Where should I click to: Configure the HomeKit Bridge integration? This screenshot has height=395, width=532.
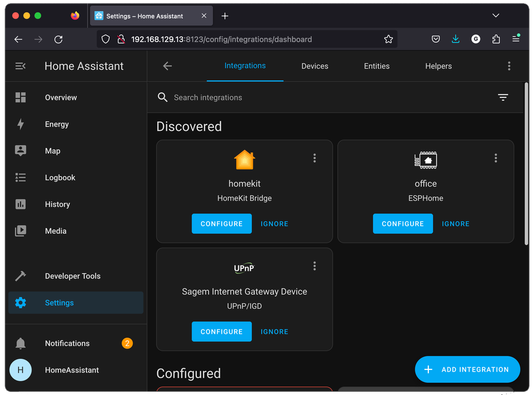(221, 224)
